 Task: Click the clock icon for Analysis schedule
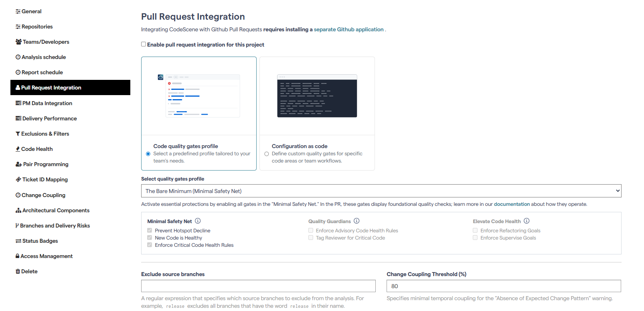point(18,57)
